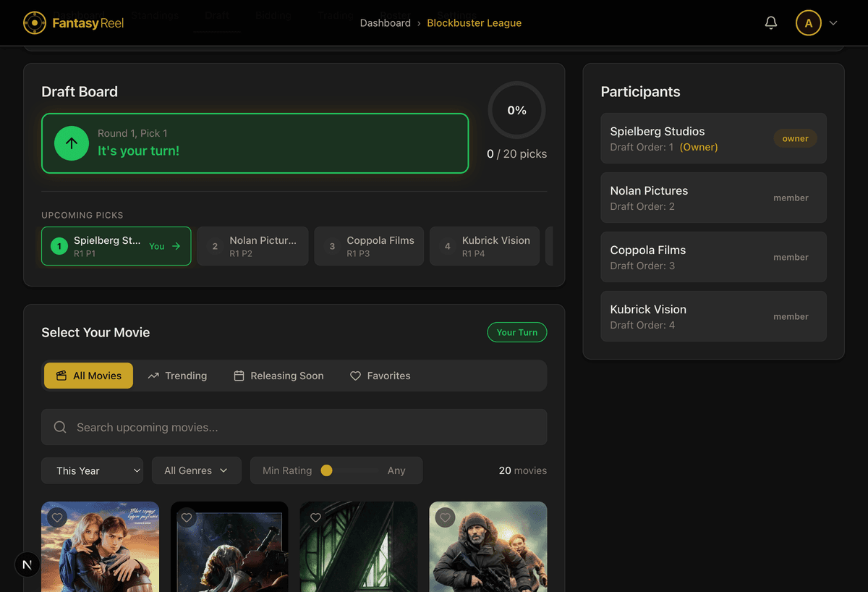Click the trending arrow icon next to Trending

click(x=153, y=376)
